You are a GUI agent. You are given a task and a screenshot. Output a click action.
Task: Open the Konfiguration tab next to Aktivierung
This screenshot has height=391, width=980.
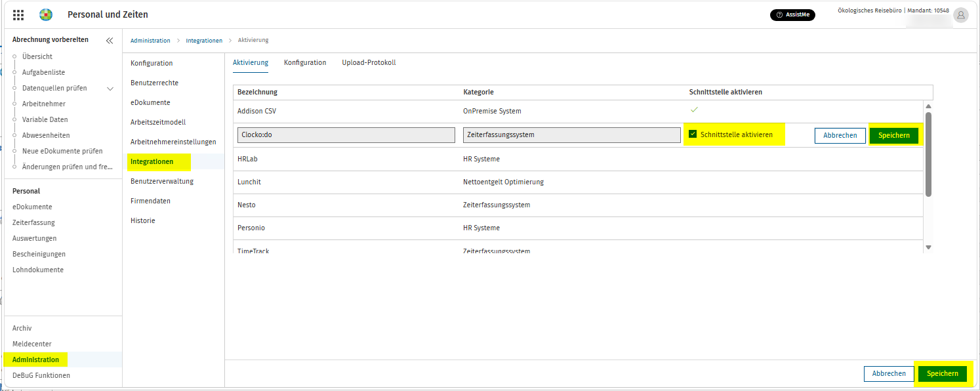(x=305, y=62)
